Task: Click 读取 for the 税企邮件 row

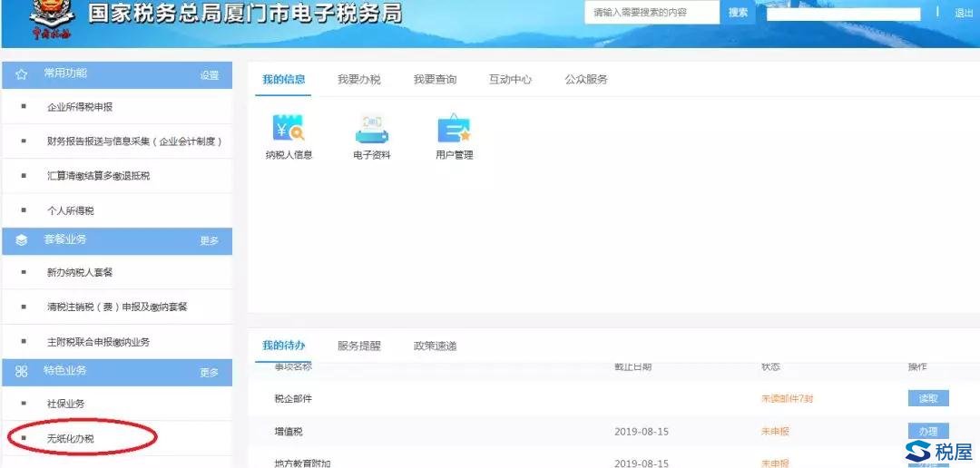Action: pyautogui.click(x=927, y=398)
